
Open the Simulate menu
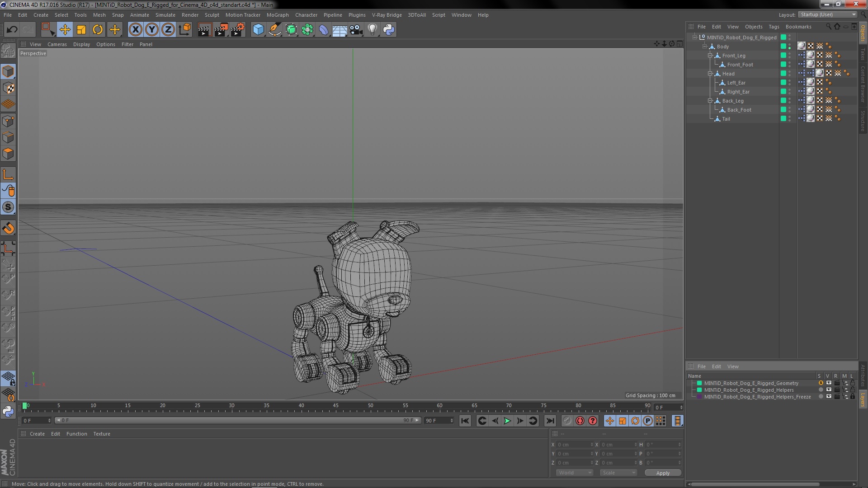pyautogui.click(x=165, y=15)
